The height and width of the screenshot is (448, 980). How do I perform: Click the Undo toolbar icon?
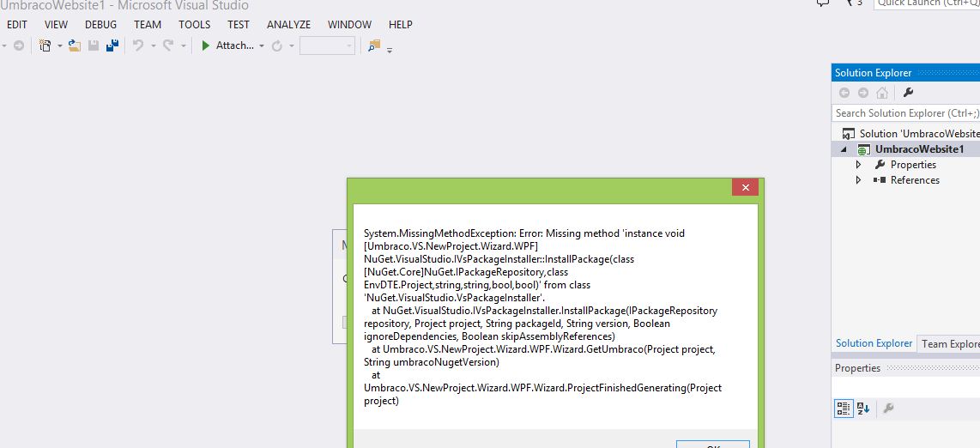[x=139, y=45]
